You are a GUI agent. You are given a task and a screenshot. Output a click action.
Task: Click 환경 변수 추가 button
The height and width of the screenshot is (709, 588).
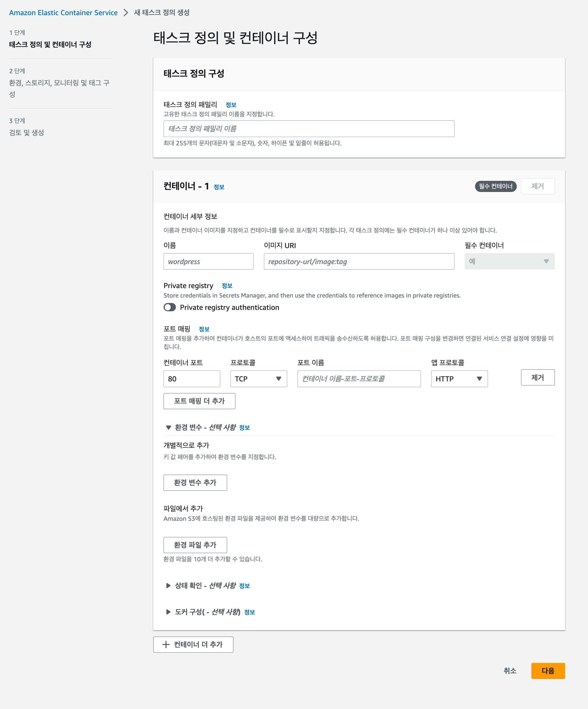pyautogui.click(x=195, y=482)
